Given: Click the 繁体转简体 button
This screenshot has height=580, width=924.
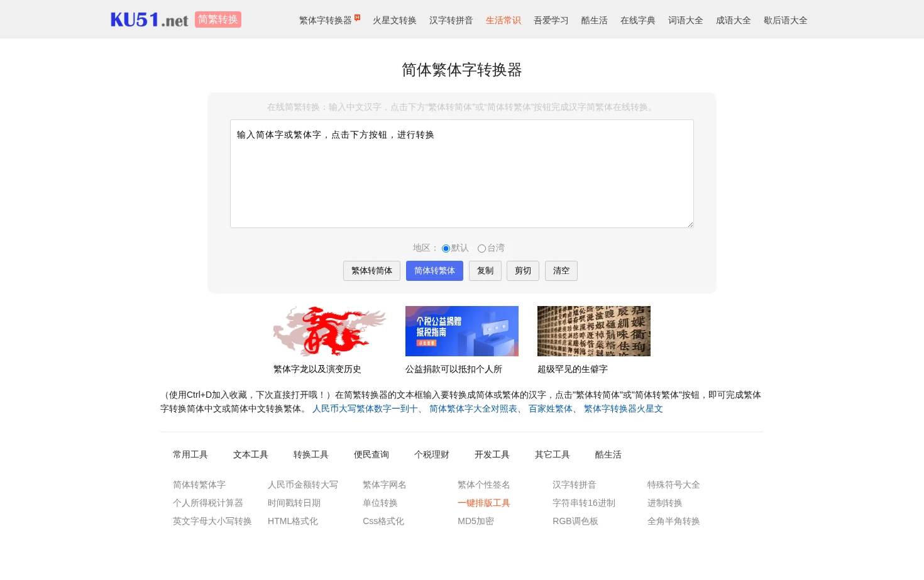Looking at the screenshot, I should (371, 271).
